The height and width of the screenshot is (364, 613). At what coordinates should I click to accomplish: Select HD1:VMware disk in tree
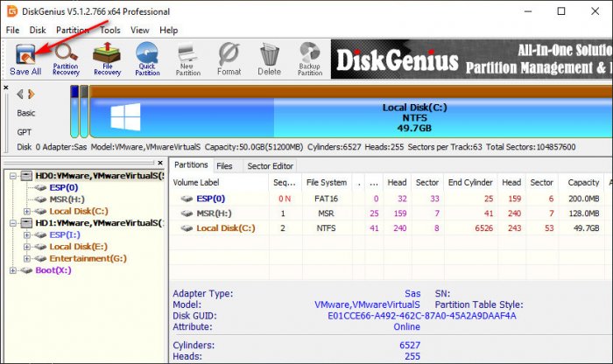(100, 223)
